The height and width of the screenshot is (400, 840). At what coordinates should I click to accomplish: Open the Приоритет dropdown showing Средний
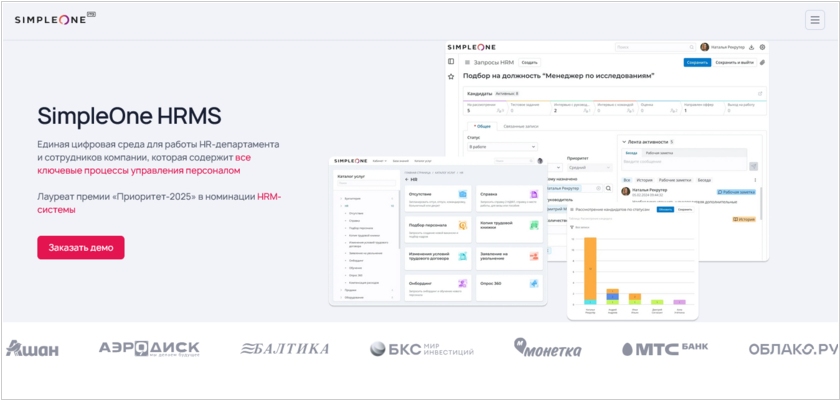[589, 168]
